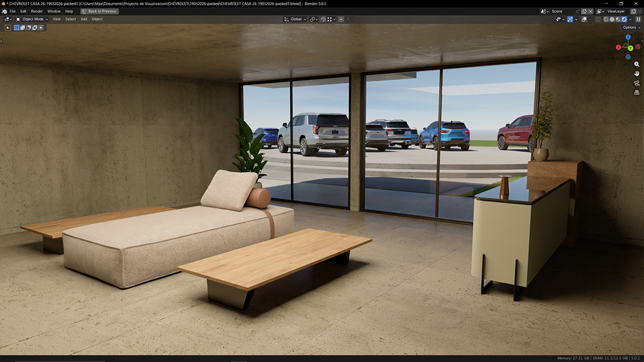Pause the viewport render preview
This screenshot has height=362, width=644.
pos(638,19)
